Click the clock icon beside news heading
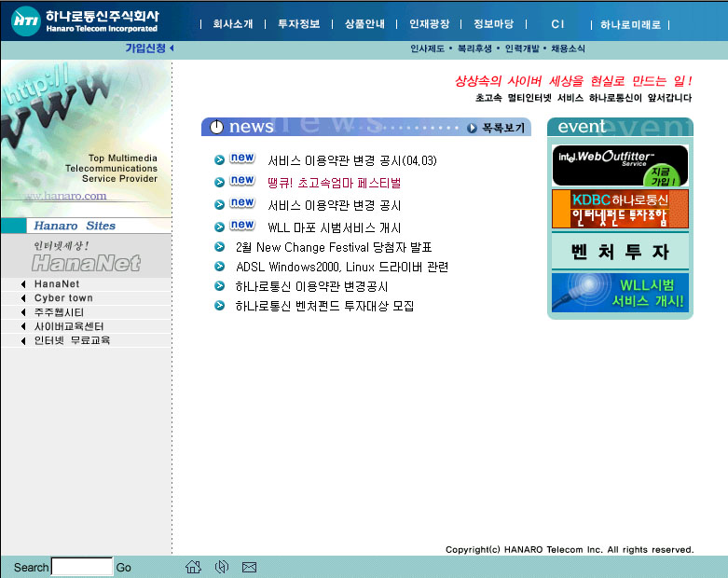Screen dimensions: 728x578 click(x=216, y=127)
